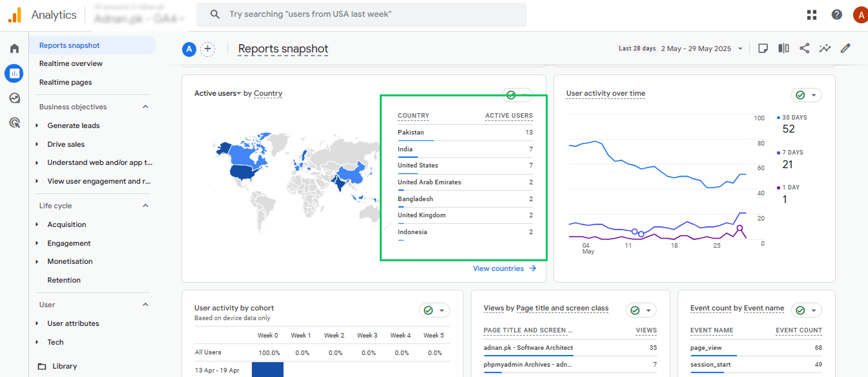Click the compare view columns icon
Viewport: 868px width, 377px height.
(x=783, y=48)
